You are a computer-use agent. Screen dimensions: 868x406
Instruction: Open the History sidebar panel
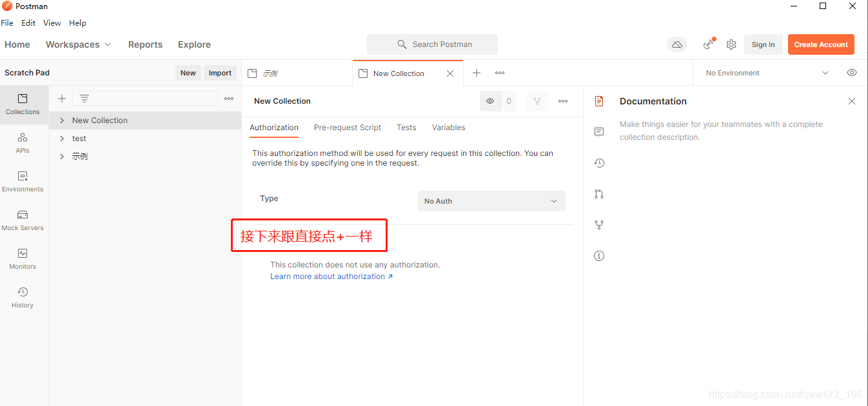pyautogui.click(x=23, y=298)
